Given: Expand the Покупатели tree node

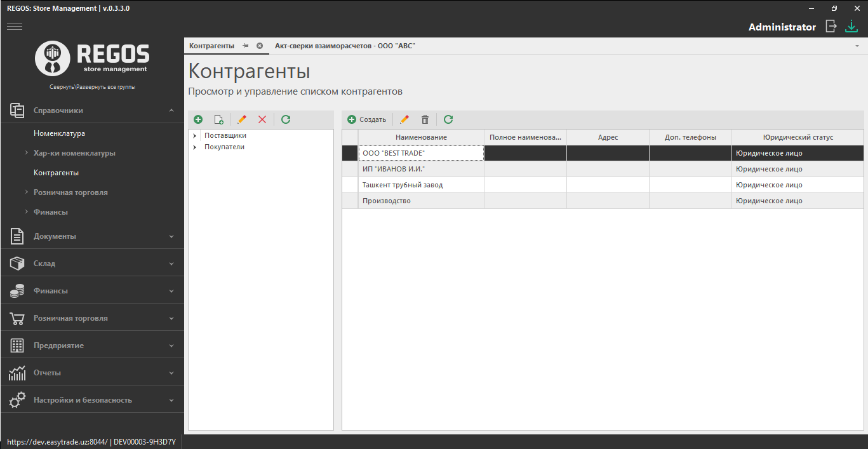Looking at the screenshot, I should [x=194, y=147].
